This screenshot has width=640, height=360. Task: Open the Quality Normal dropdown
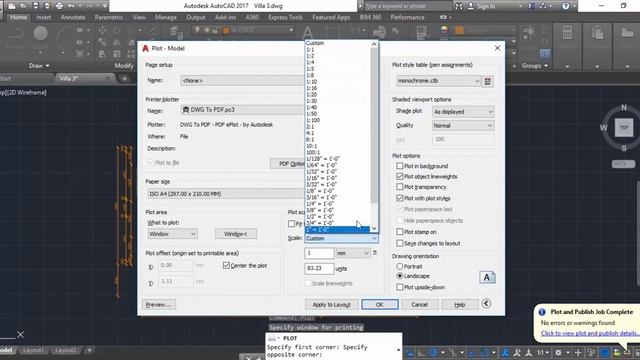[463, 126]
